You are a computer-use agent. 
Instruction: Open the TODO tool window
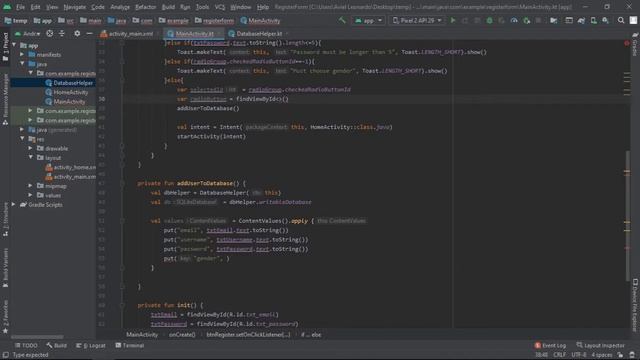(26, 345)
